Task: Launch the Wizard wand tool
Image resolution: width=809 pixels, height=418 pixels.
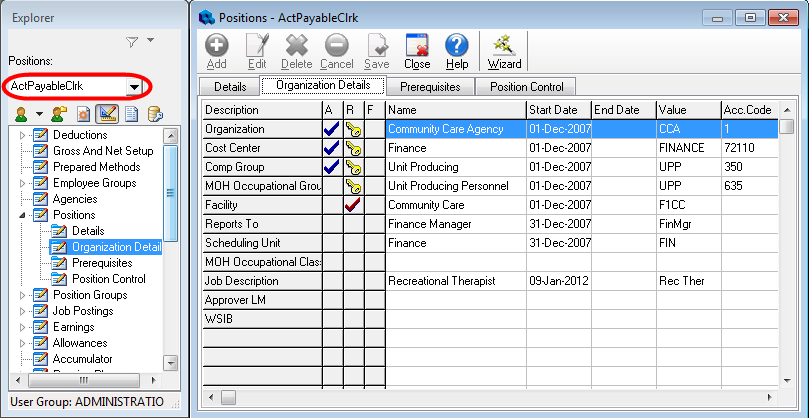Action: click(x=504, y=50)
